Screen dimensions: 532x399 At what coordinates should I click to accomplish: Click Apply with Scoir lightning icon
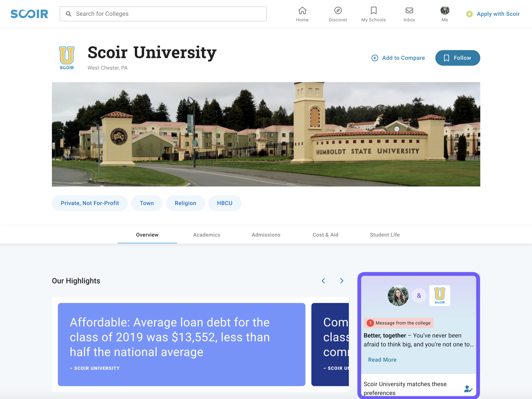pyautogui.click(x=469, y=14)
